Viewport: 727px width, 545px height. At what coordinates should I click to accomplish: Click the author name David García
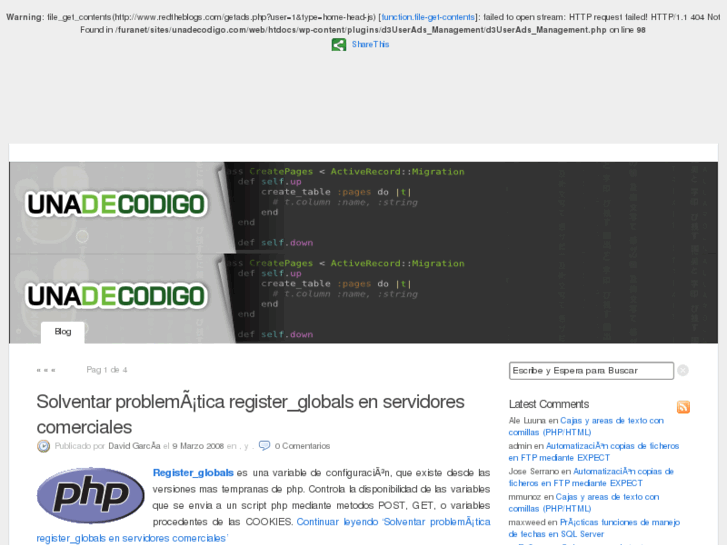pyautogui.click(x=134, y=446)
